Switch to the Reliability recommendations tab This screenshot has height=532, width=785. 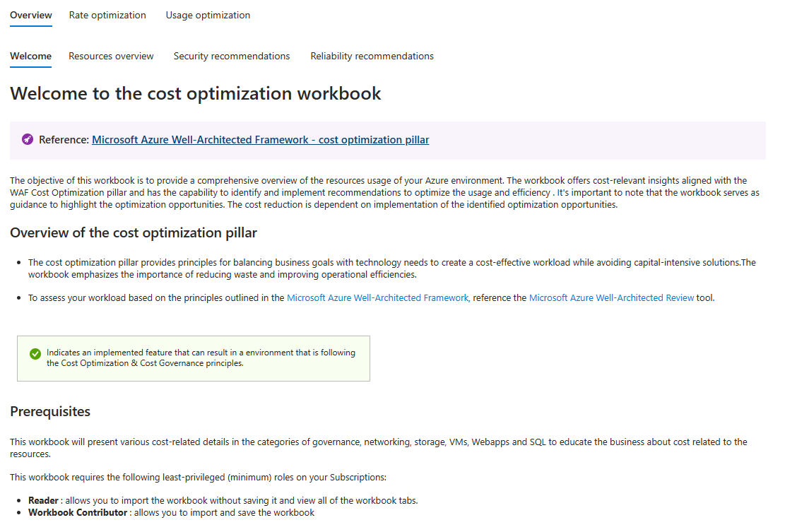point(372,56)
